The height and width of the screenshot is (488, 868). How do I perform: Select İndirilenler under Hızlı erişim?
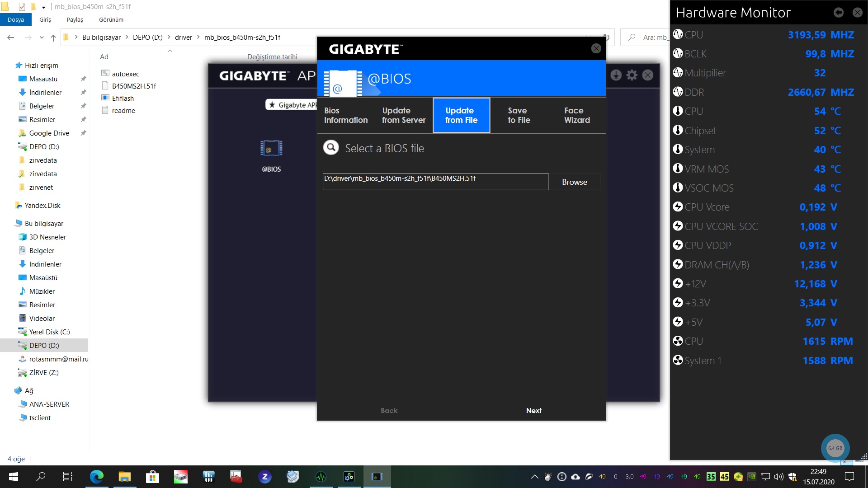45,92
